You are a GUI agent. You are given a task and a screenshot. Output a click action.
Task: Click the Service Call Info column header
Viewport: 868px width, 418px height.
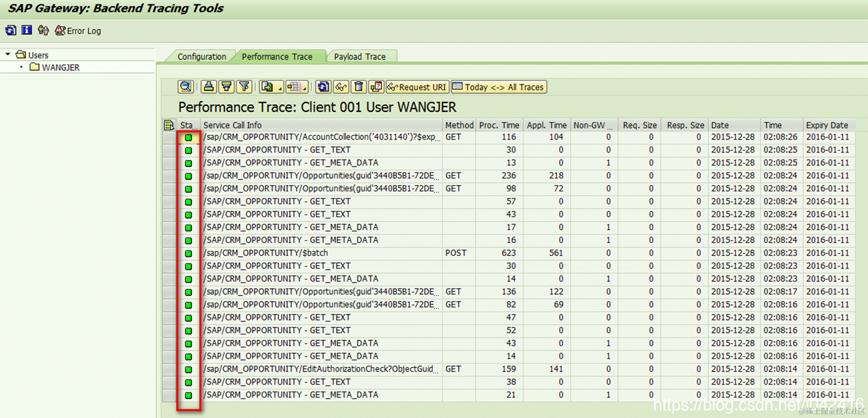pos(321,125)
